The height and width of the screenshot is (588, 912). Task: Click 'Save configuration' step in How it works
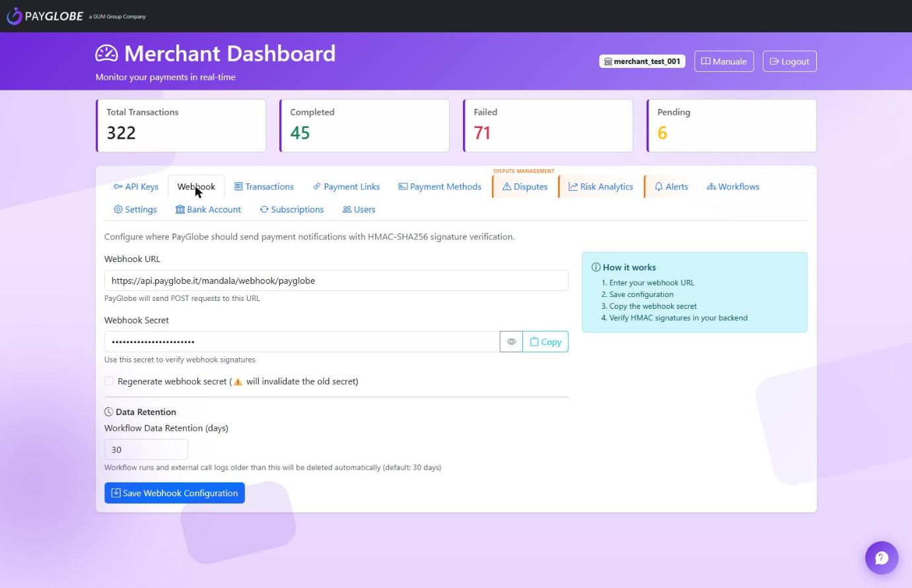pyautogui.click(x=641, y=294)
